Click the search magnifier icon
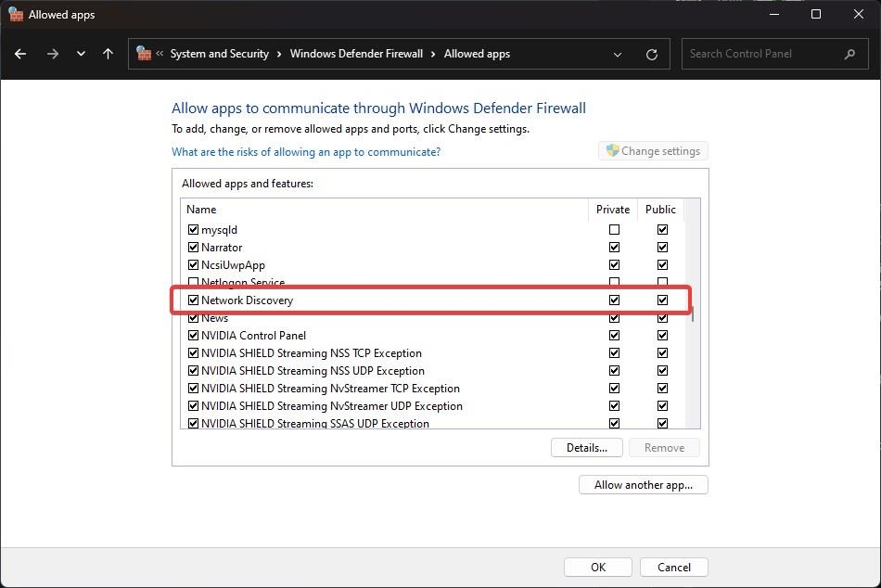 [x=849, y=54]
